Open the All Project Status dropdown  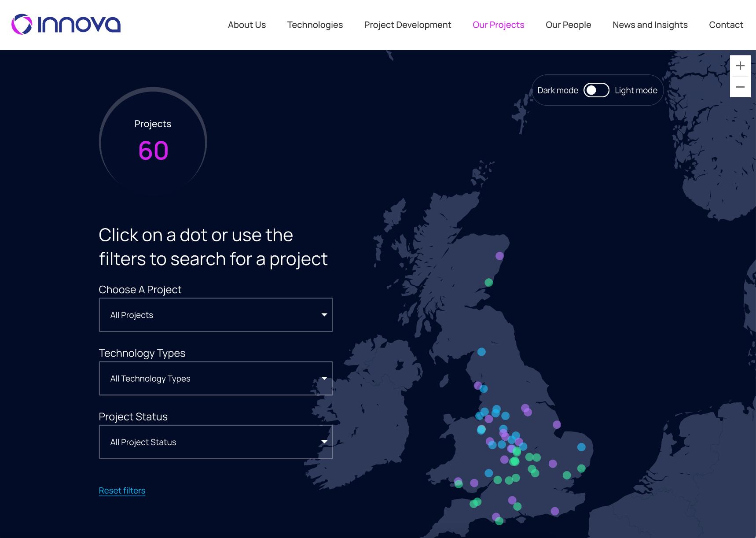click(x=216, y=442)
